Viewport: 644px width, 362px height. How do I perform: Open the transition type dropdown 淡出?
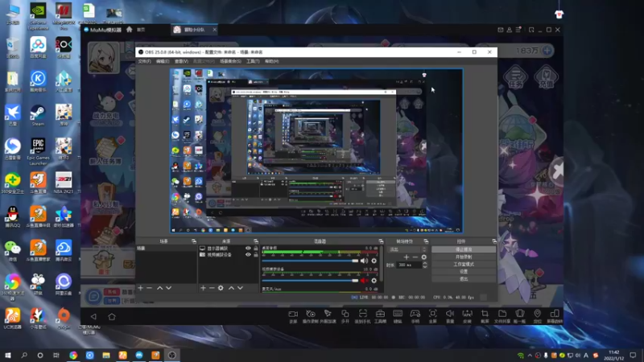[407, 249]
